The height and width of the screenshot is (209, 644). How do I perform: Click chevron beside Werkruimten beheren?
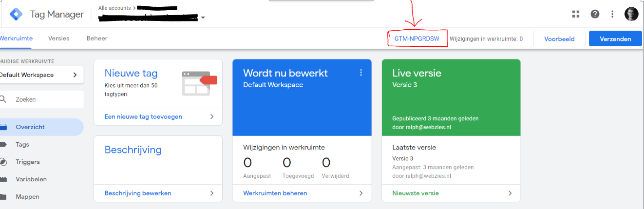coord(361,193)
